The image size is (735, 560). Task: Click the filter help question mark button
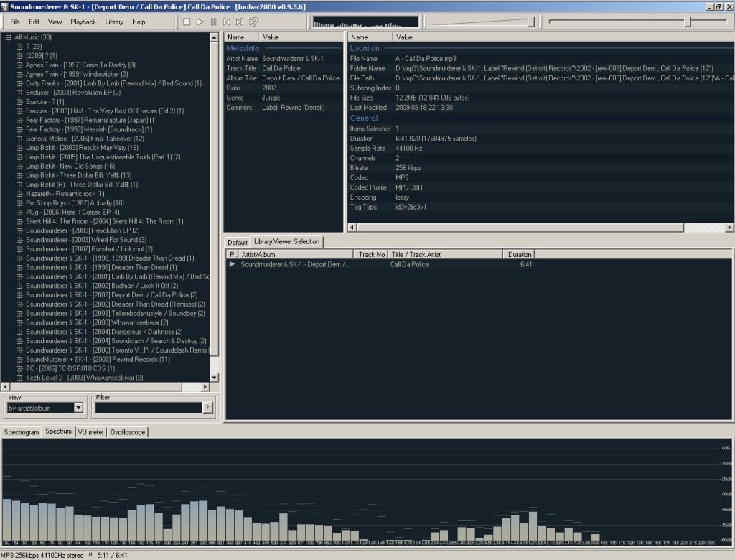(x=207, y=408)
